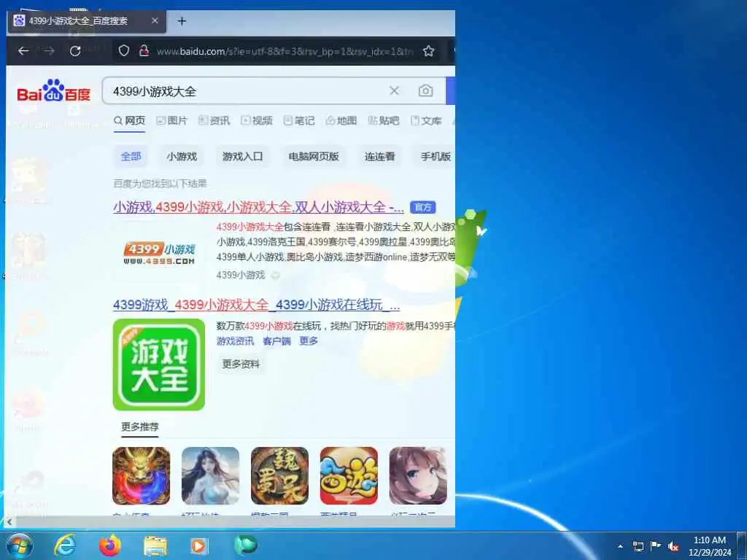The width and height of the screenshot is (747, 560).
Task: Click the 4399小游戏 www.4399.com logo thumbnail
Action: [159, 253]
